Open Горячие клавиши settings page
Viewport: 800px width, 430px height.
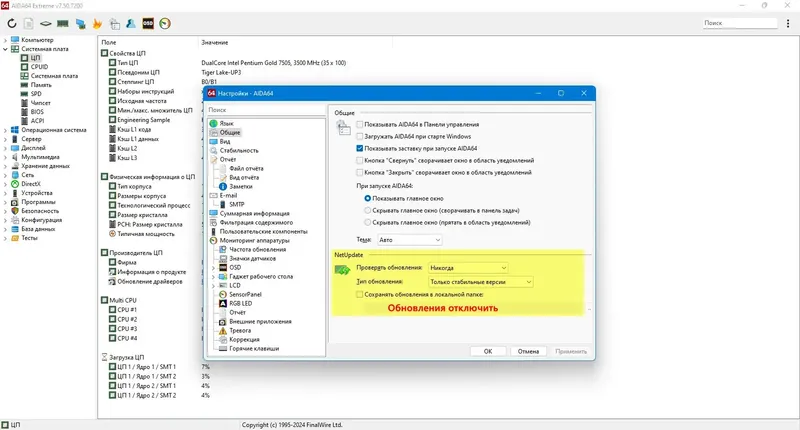254,348
